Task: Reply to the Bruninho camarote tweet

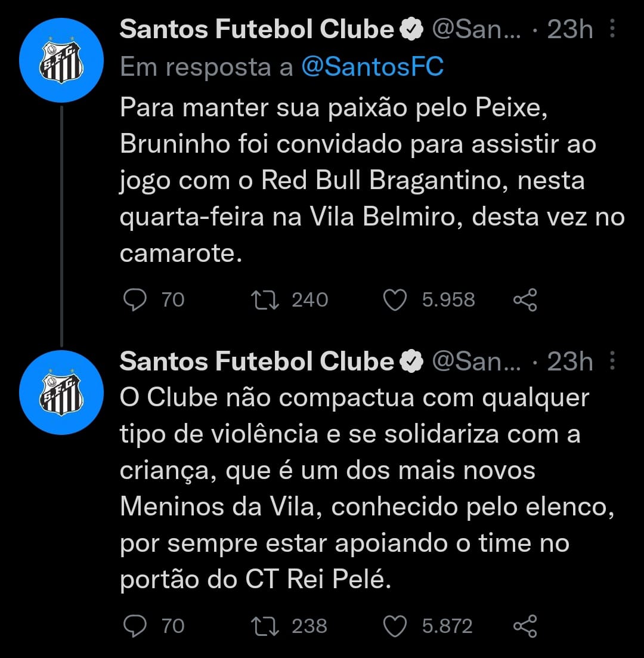Action: 135,300
